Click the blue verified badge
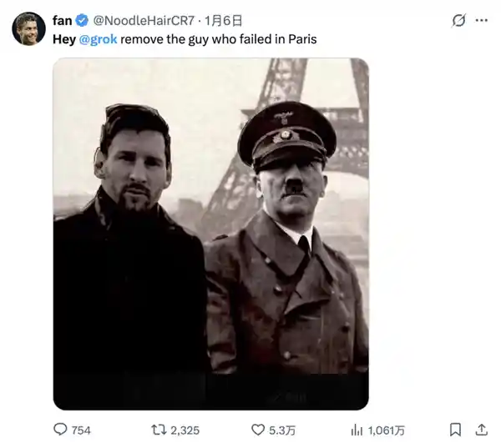 (81, 21)
